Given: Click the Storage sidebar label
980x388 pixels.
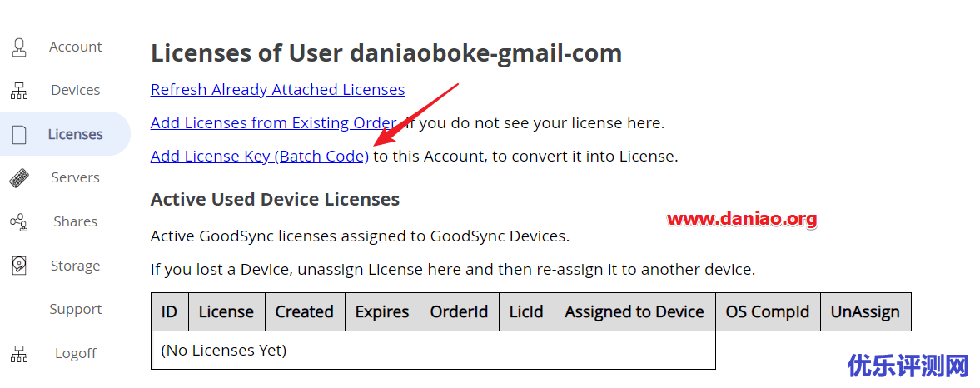Looking at the screenshot, I should pyautogui.click(x=76, y=266).
